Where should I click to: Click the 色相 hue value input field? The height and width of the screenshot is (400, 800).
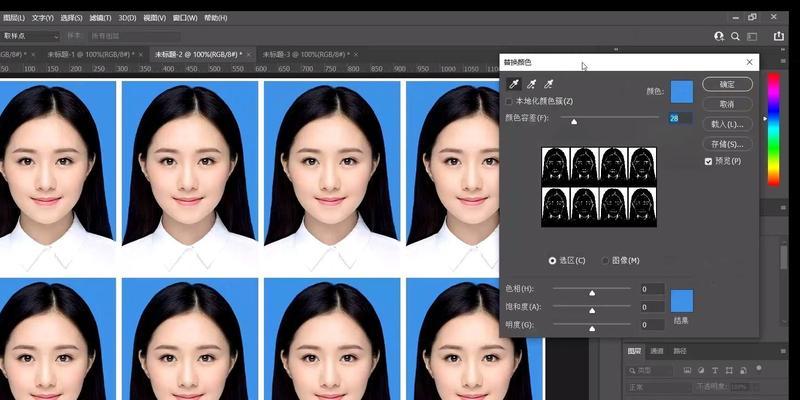[x=653, y=289]
